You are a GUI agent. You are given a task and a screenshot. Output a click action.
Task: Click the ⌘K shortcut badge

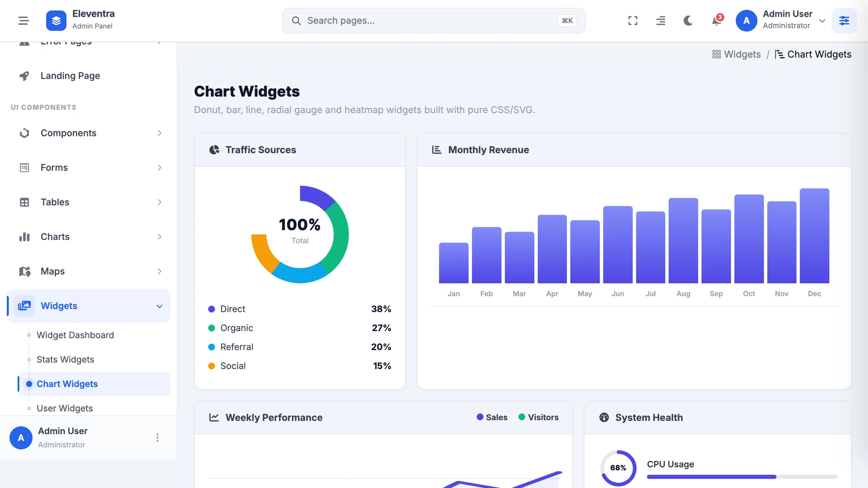tap(567, 20)
